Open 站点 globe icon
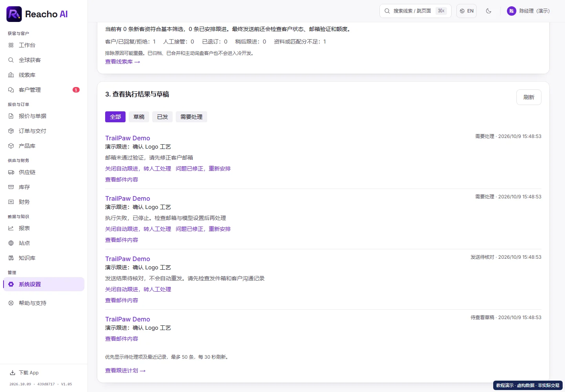This screenshot has height=392, width=565. click(11, 243)
